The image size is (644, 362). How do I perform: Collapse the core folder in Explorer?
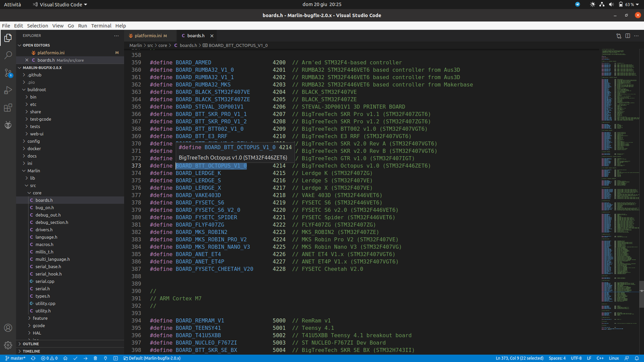pyautogui.click(x=37, y=193)
